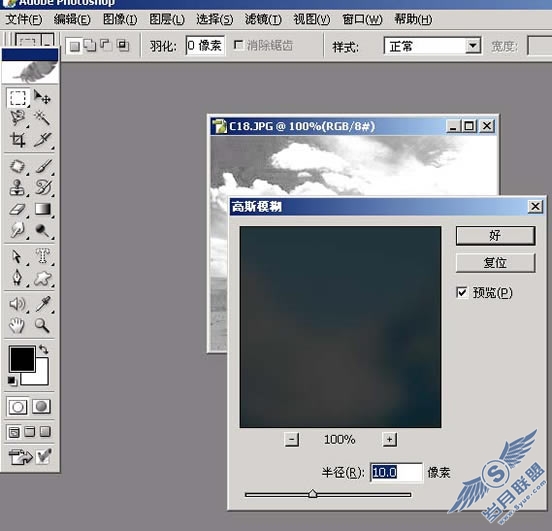Switch to Quick Mask mode
The image size is (552, 531).
coord(42,407)
